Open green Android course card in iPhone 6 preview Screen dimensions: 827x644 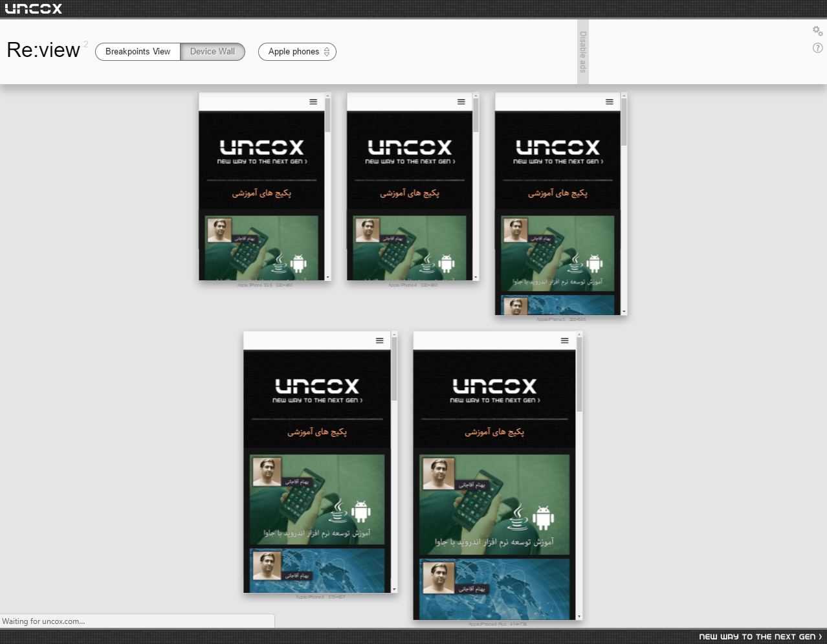[317, 499]
